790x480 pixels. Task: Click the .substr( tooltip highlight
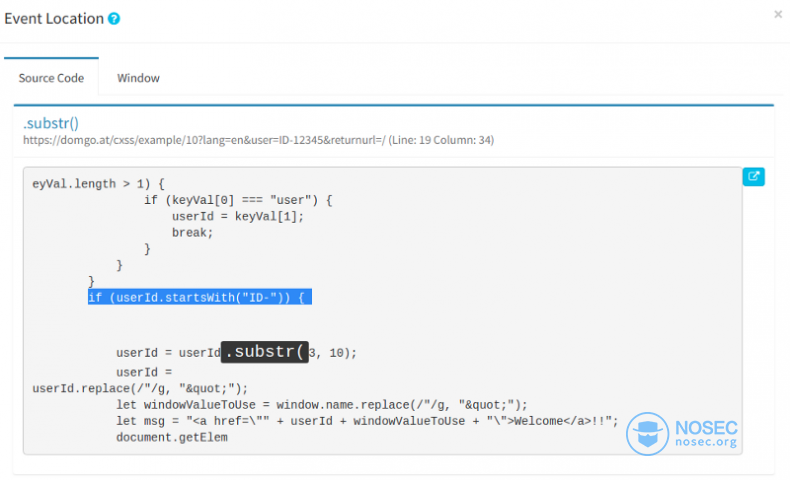click(x=265, y=352)
